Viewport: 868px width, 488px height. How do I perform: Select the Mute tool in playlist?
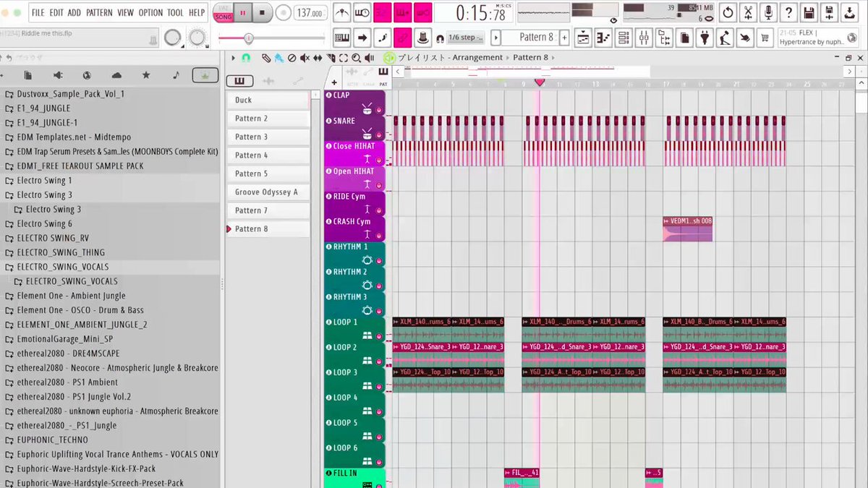(305, 58)
